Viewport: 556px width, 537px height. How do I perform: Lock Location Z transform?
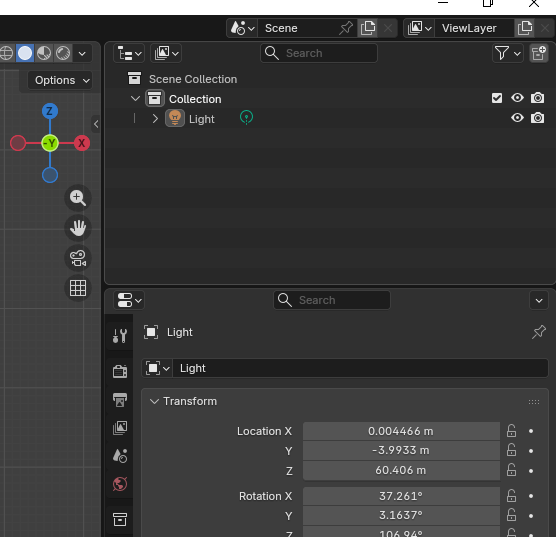(511, 470)
